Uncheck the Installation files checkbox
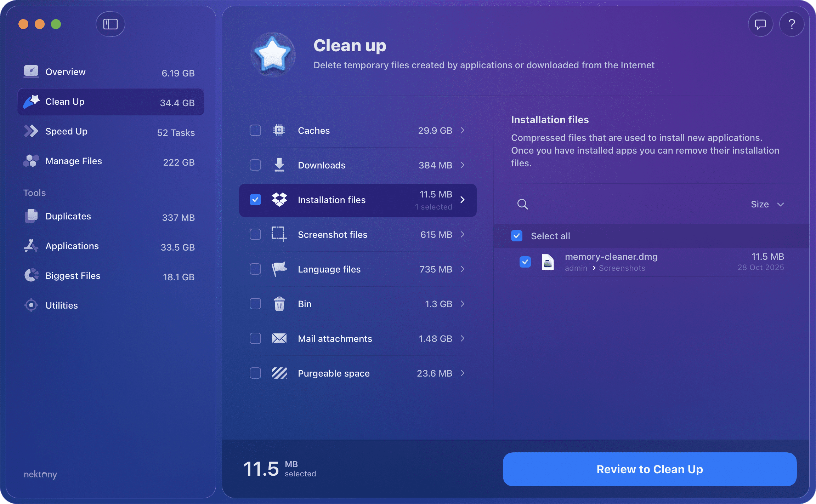Image resolution: width=816 pixels, height=504 pixels. pyautogui.click(x=255, y=200)
